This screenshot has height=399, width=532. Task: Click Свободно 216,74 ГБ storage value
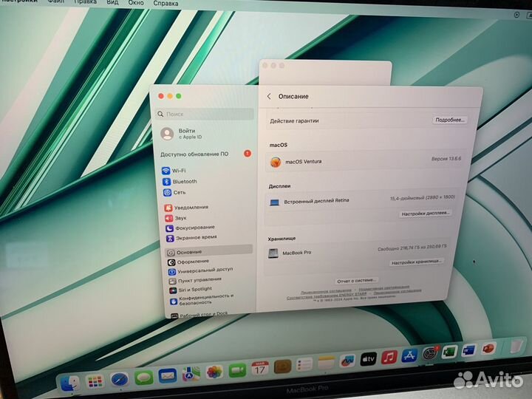pos(412,248)
